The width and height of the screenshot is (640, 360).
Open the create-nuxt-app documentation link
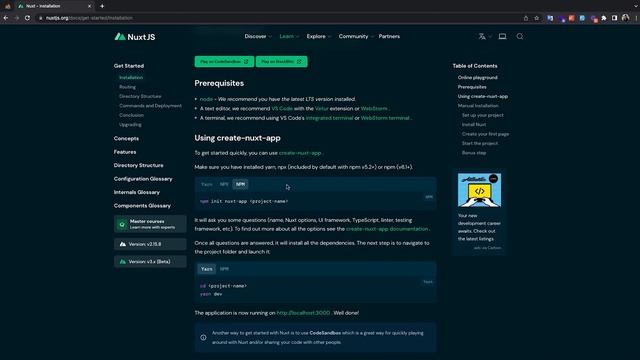click(387, 229)
